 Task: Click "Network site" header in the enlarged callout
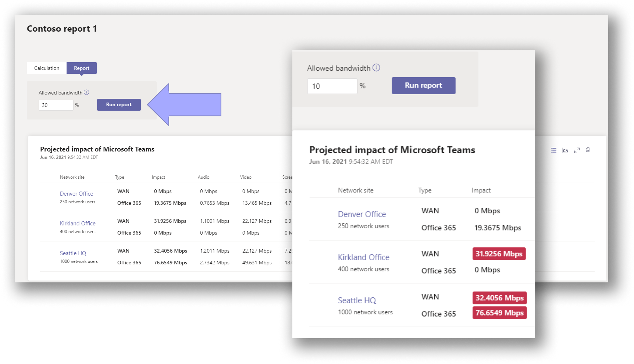point(356,190)
